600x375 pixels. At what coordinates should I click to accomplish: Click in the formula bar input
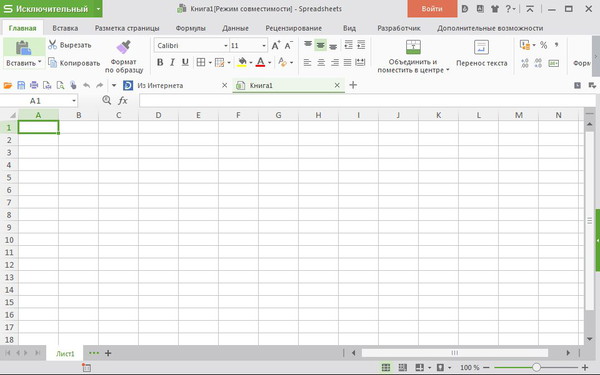click(367, 101)
